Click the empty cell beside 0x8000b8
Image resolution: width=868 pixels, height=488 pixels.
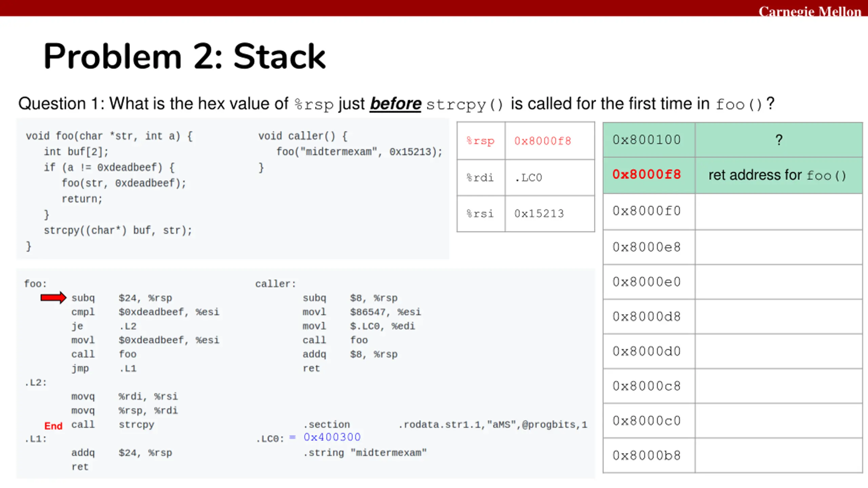tap(779, 455)
